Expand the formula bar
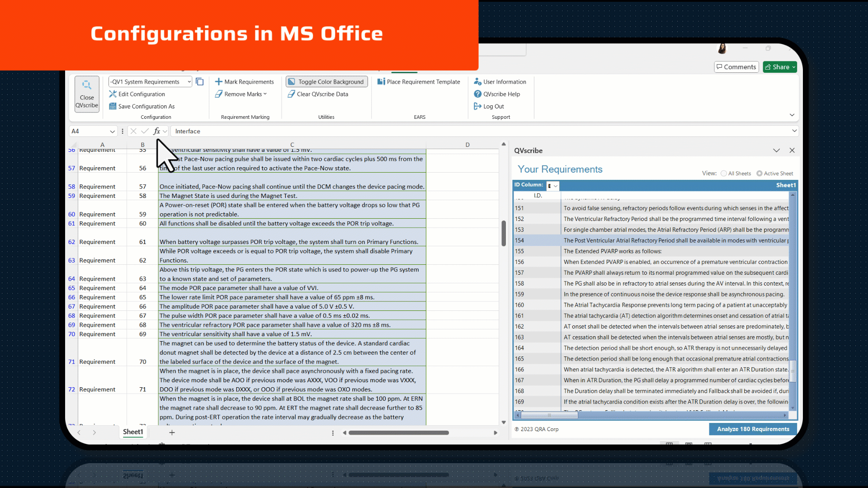The height and width of the screenshot is (488, 868). [794, 131]
